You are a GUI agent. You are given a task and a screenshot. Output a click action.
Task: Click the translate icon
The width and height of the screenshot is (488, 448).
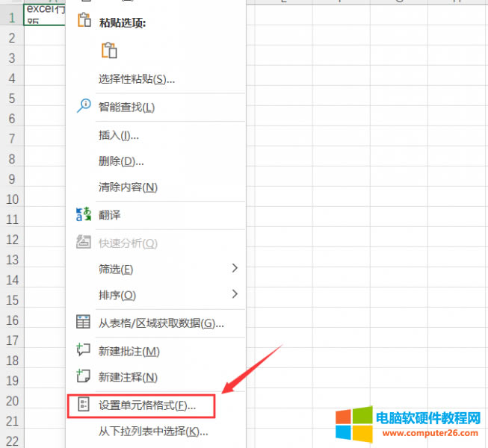click(84, 214)
